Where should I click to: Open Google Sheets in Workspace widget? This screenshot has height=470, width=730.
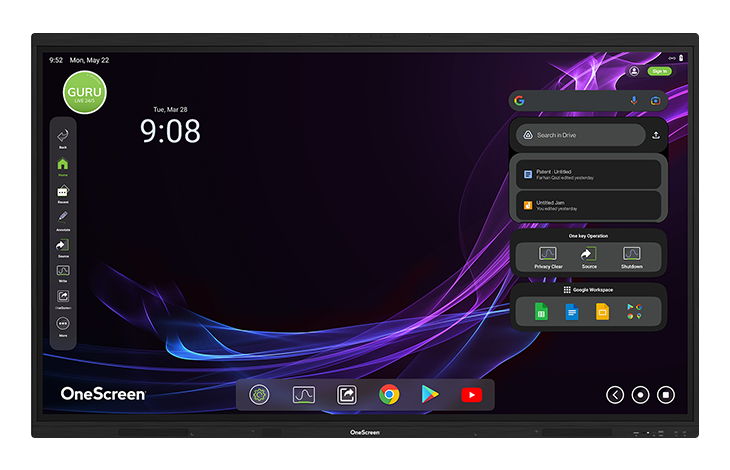coord(541,311)
